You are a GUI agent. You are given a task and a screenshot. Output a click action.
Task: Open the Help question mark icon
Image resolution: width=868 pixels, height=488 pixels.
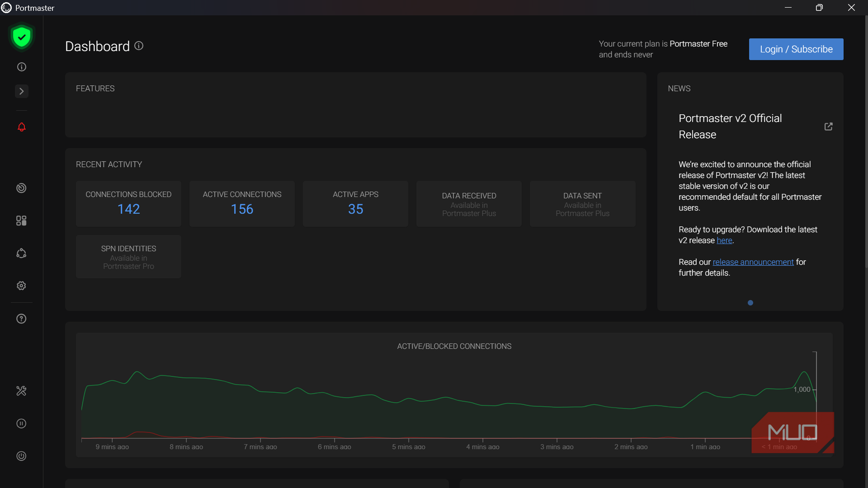pyautogui.click(x=22, y=319)
